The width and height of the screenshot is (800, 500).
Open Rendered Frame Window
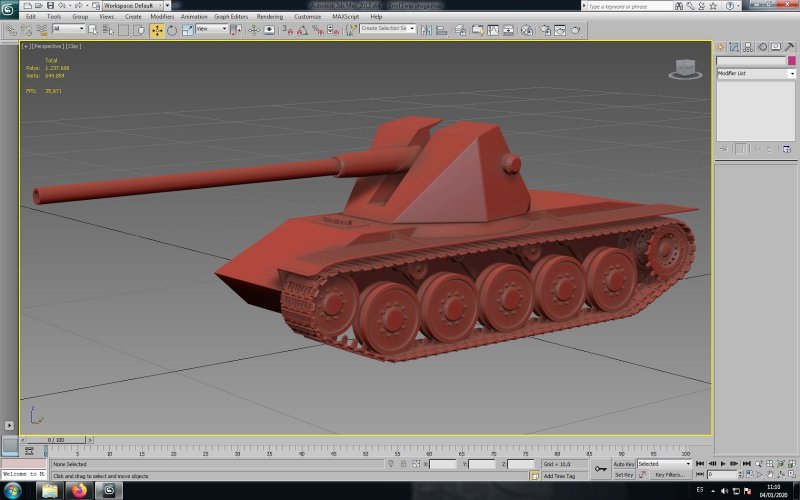tap(560, 30)
